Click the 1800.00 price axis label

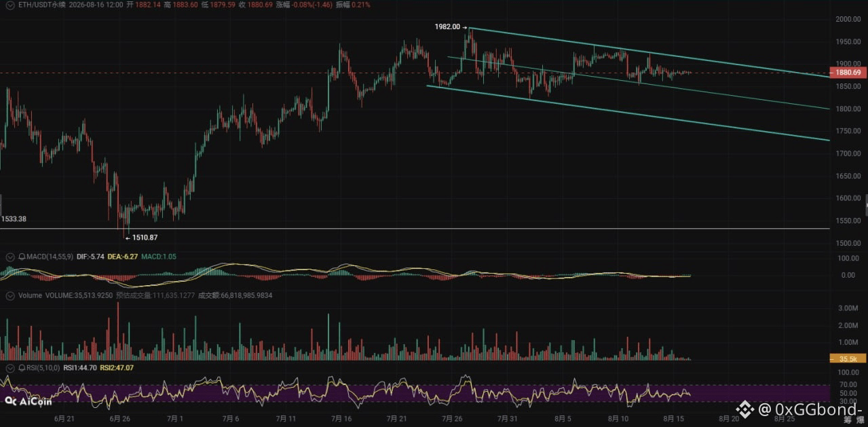(x=848, y=109)
